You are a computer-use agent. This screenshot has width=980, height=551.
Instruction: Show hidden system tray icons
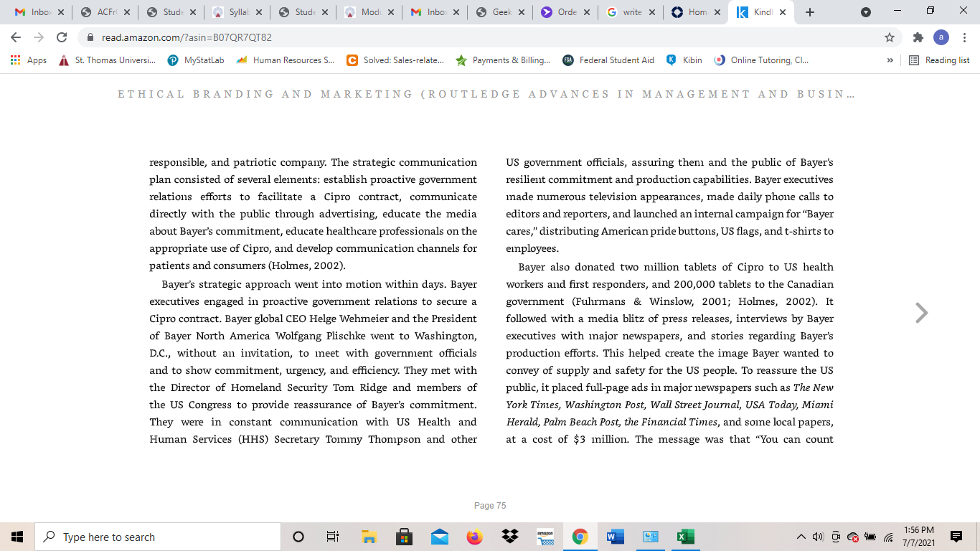[801, 537]
